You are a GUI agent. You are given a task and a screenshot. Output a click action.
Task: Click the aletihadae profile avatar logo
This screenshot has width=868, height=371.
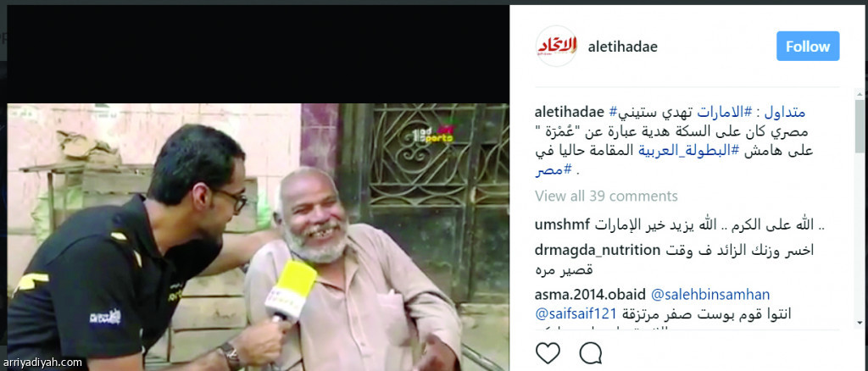(556, 46)
